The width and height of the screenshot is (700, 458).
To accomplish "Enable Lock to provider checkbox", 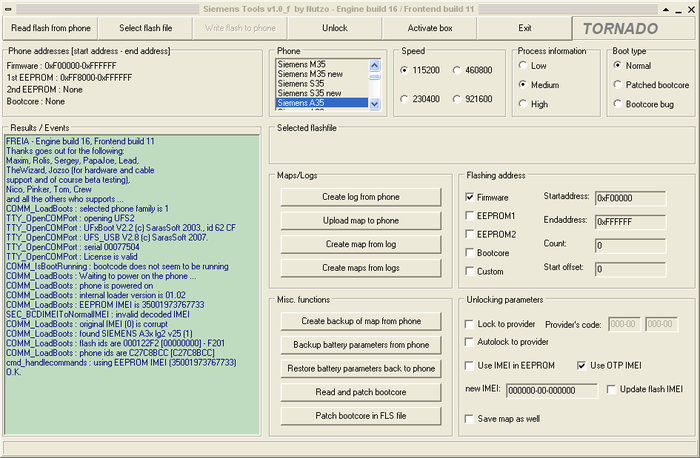I will coord(469,324).
